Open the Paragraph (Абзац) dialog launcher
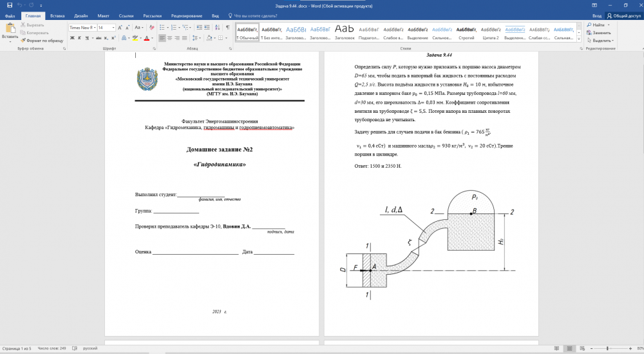Image resolution: width=644 pixels, height=354 pixels. click(x=231, y=48)
